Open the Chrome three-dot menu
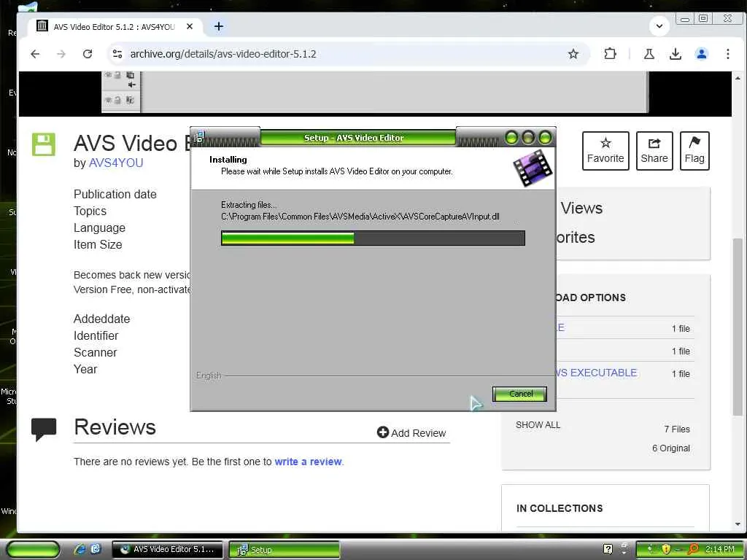This screenshot has height=560, width=747. point(727,54)
